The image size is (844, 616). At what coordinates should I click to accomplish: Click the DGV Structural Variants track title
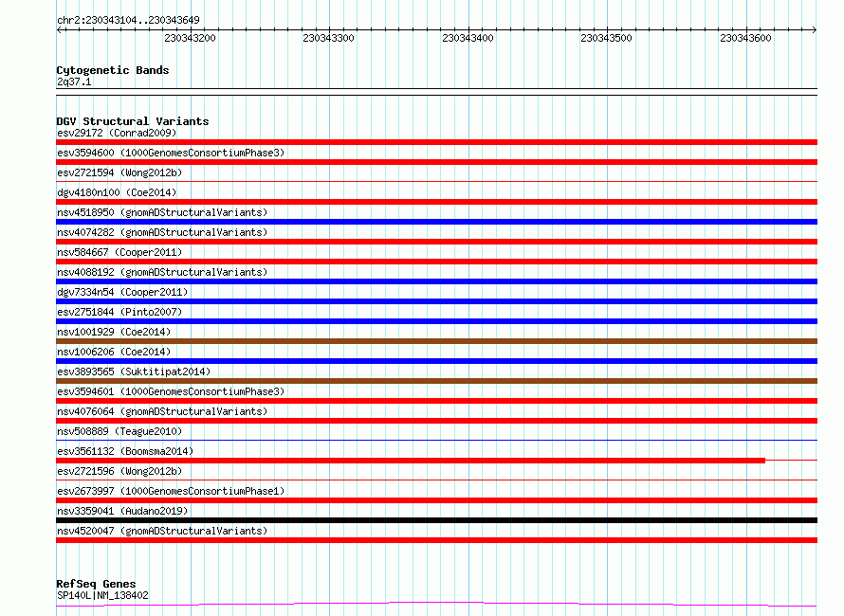[x=133, y=121]
